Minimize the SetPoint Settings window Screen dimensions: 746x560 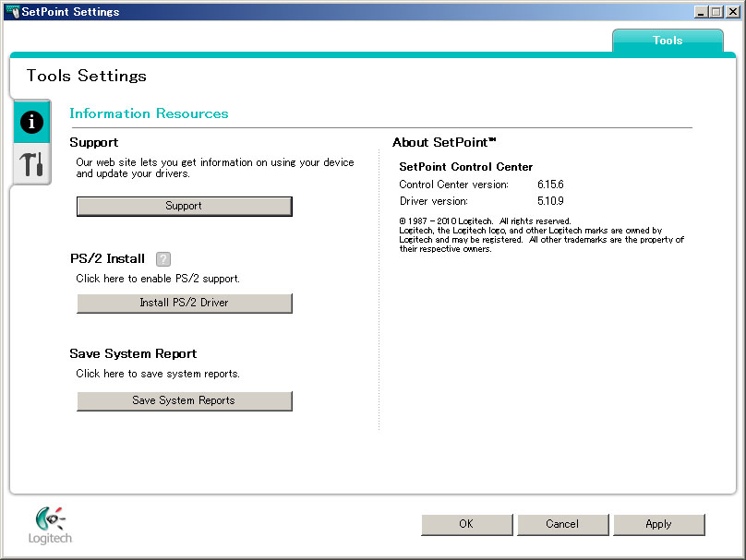701,12
